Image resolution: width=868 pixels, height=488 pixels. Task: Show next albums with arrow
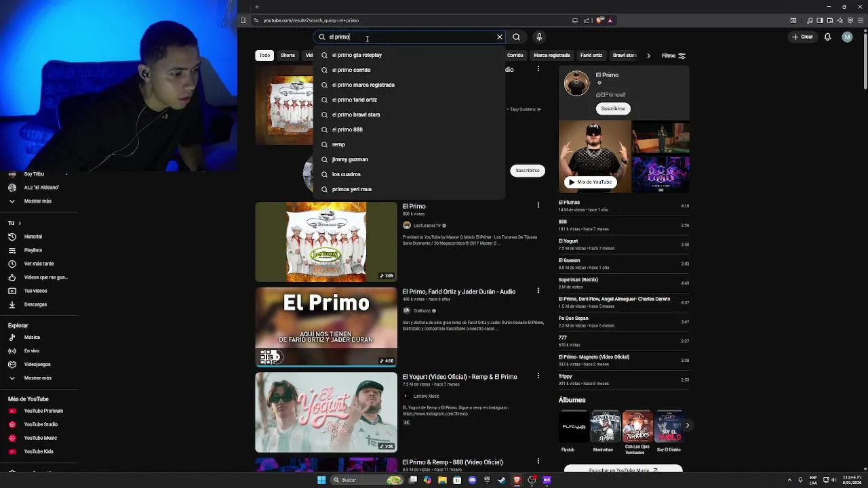[687, 426]
